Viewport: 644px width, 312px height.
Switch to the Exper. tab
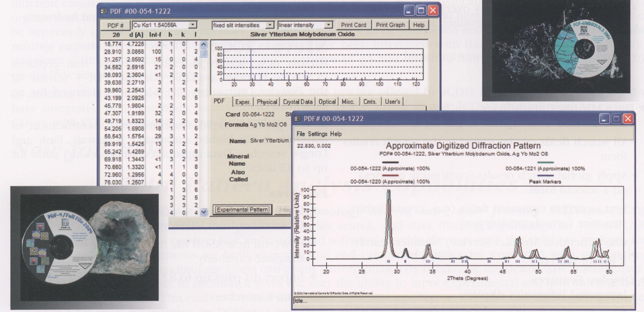243,102
